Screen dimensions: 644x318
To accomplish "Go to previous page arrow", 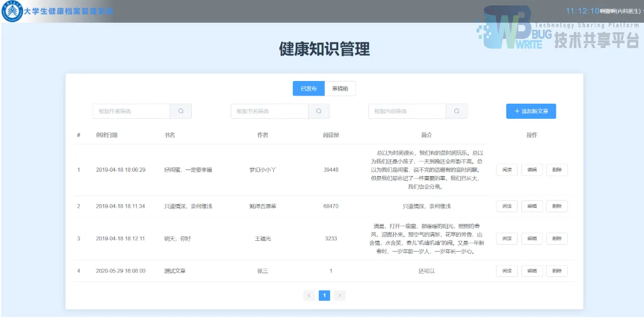I will (x=309, y=295).
